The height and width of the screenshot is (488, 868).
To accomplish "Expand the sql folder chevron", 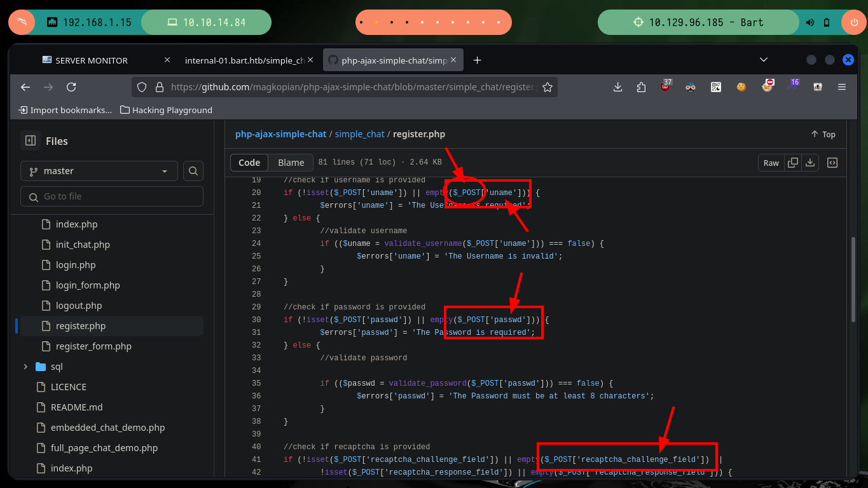I will coord(25,367).
